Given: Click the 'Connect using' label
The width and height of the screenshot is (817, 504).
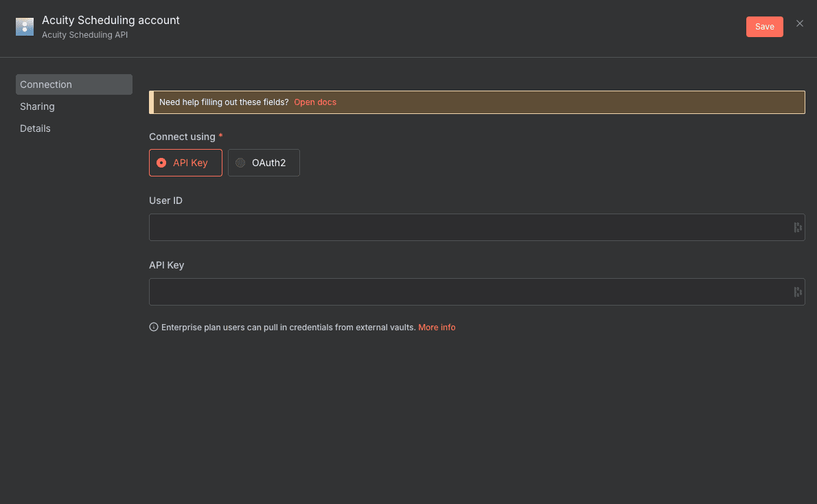Looking at the screenshot, I should (x=182, y=137).
